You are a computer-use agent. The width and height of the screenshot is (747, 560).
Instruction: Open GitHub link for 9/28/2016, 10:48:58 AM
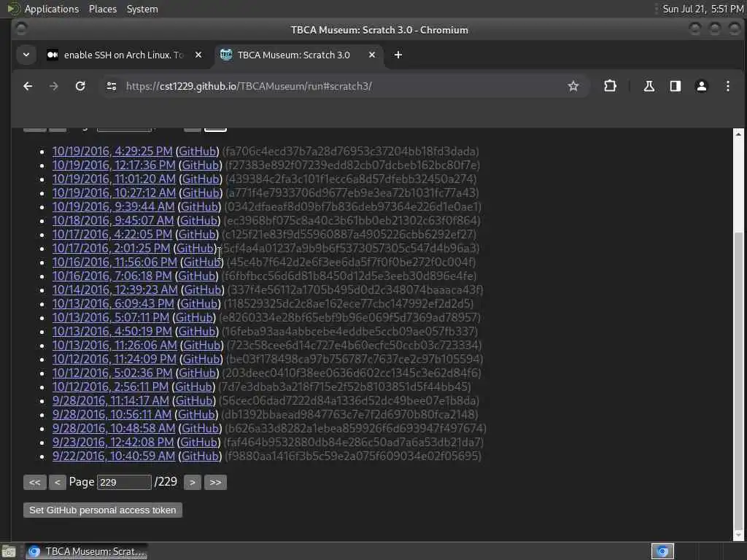click(200, 428)
